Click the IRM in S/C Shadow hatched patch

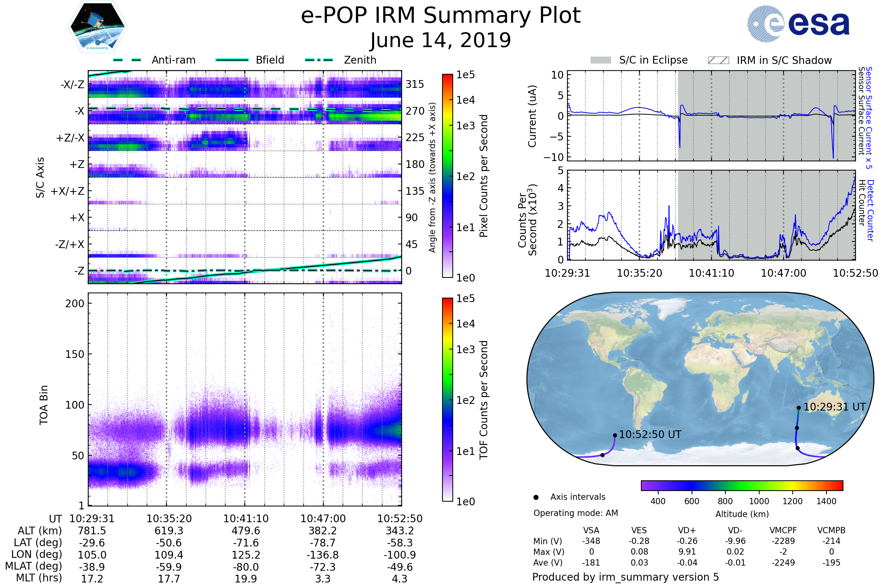click(718, 60)
